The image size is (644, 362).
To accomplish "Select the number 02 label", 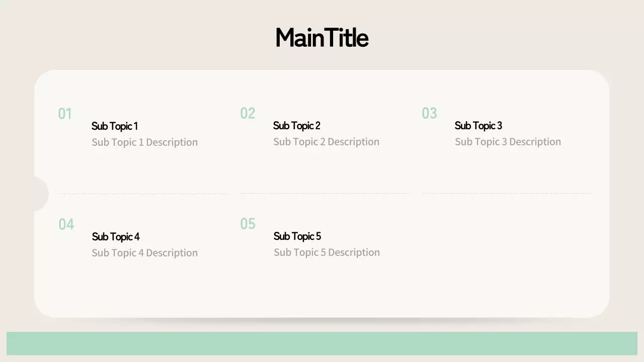I will click(248, 113).
